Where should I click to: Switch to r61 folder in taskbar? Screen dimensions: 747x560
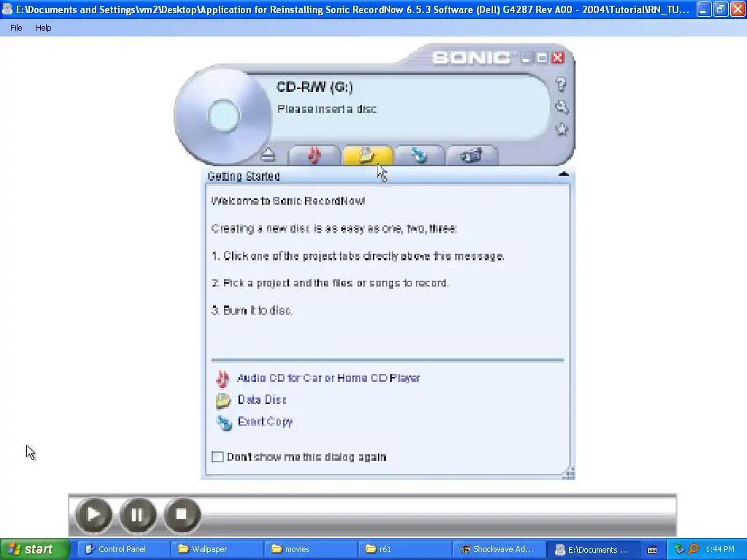point(404,549)
